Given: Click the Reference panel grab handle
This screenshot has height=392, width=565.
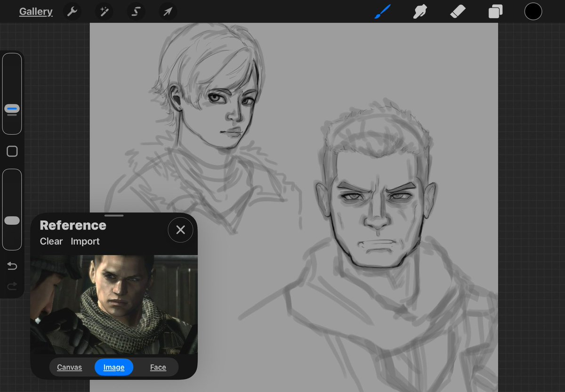Looking at the screenshot, I should click(x=114, y=216).
